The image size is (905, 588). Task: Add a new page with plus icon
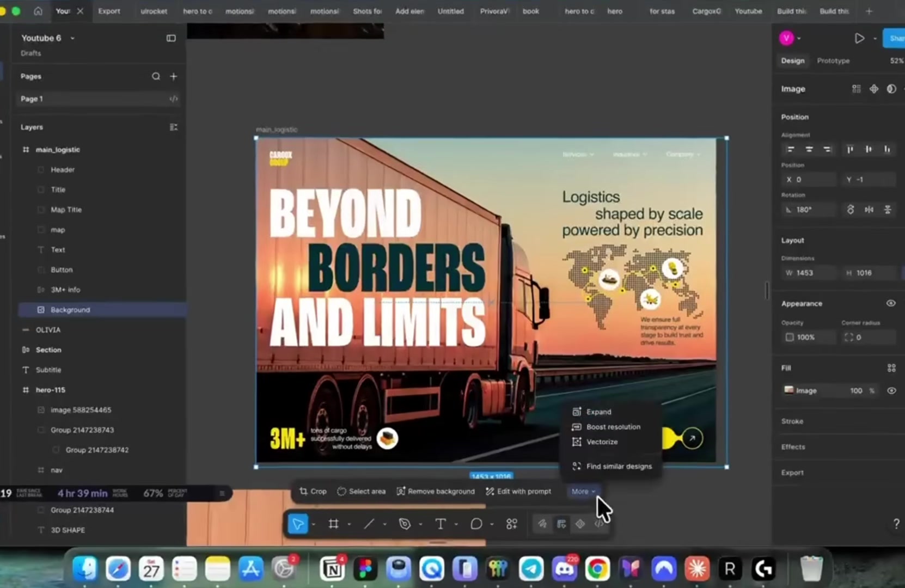pos(174,76)
